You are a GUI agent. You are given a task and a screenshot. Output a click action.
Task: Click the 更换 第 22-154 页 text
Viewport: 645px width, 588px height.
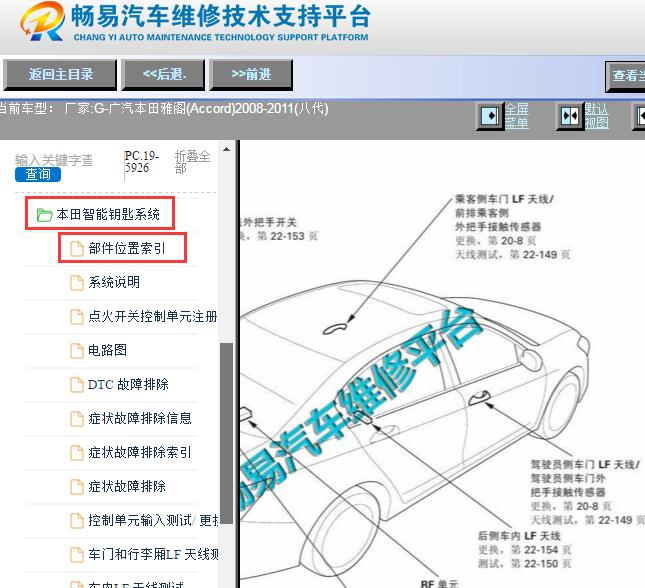[524, 550]
